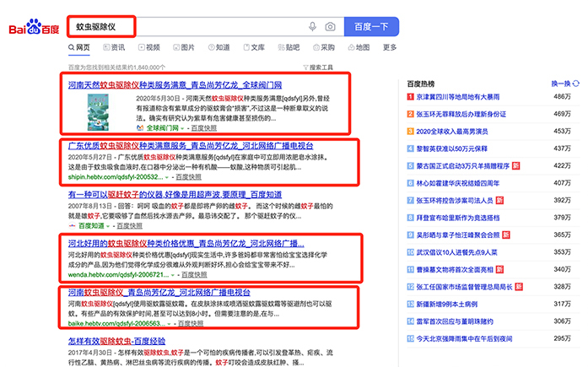588x367 pixels.
Task: Open result 怎样有效驱除蚊虫-百度经验
Action: click(x=116, y=341)
